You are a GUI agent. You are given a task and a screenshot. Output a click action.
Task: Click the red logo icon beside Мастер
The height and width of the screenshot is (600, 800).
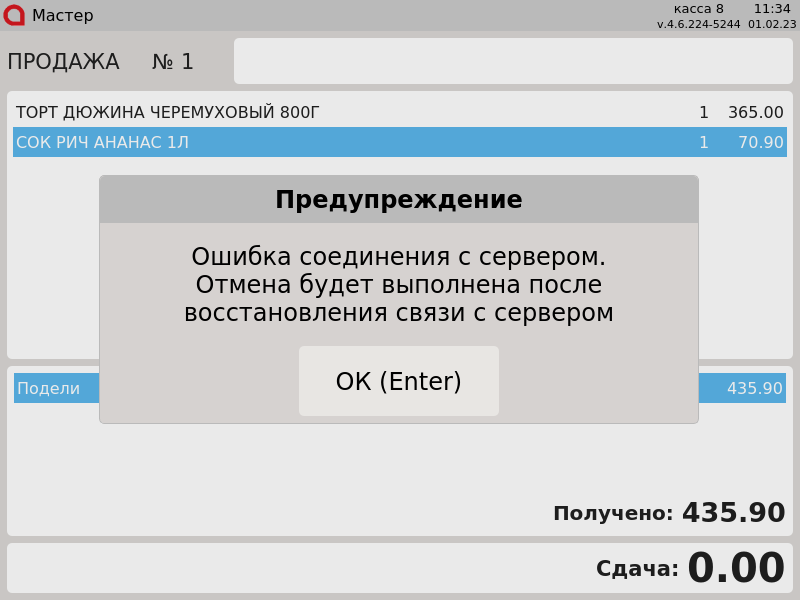(x=14, y=15)
